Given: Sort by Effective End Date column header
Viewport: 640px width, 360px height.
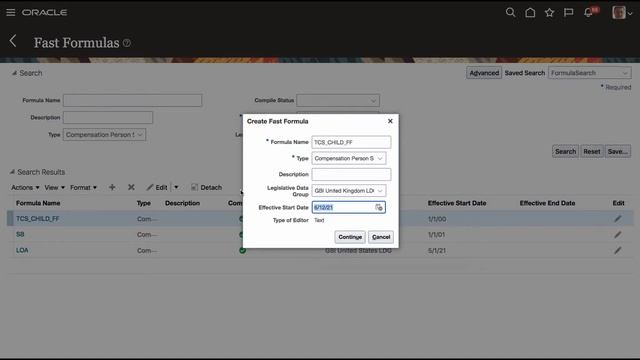Looking at the screenshot, I should click(x=547, y=203).
